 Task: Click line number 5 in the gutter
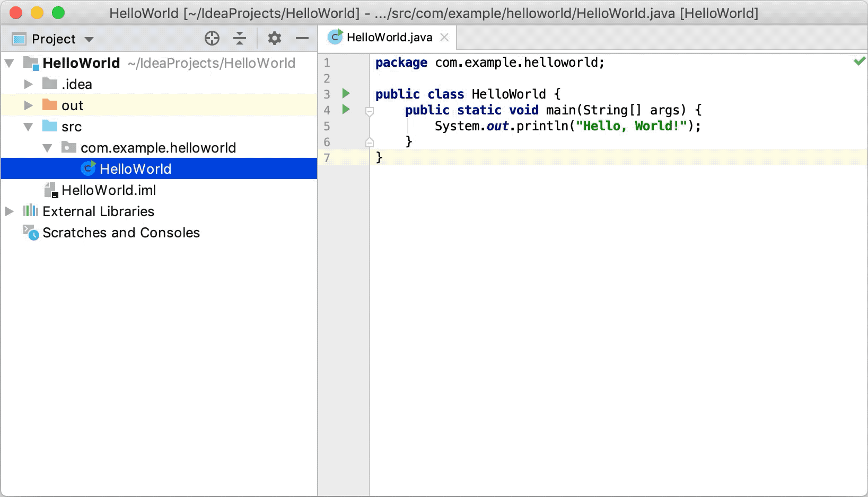tap(327, 126)
